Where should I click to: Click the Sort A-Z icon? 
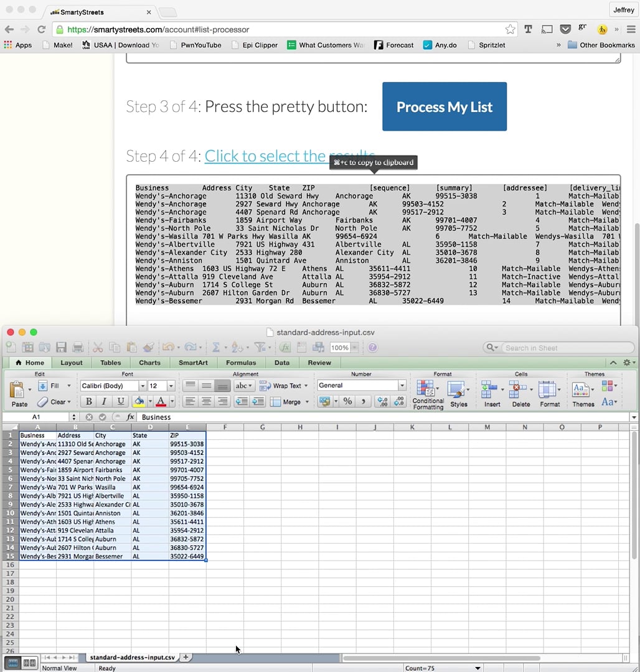pyautogui.click(x=236, y=347)
